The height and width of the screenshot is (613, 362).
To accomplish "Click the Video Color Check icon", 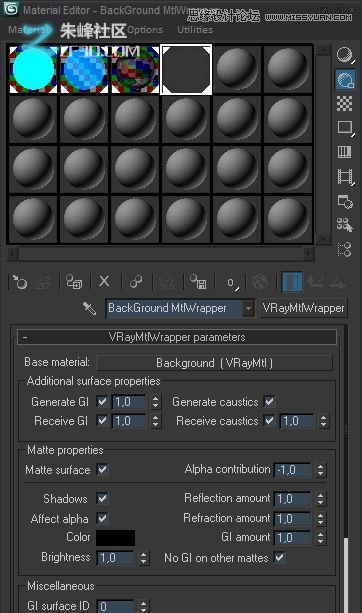I will click(345, 152).
